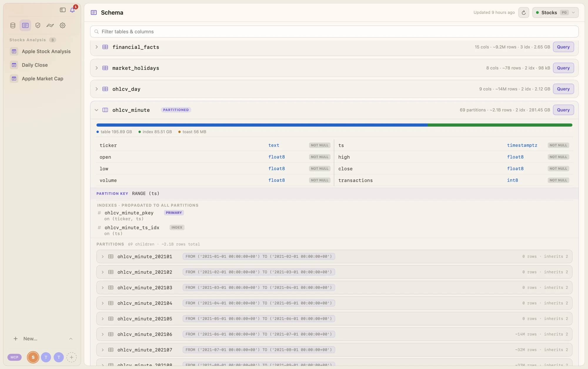
Task: Click the financial_facts table icon
Action: pyautogui.click(x=105, y=47)
